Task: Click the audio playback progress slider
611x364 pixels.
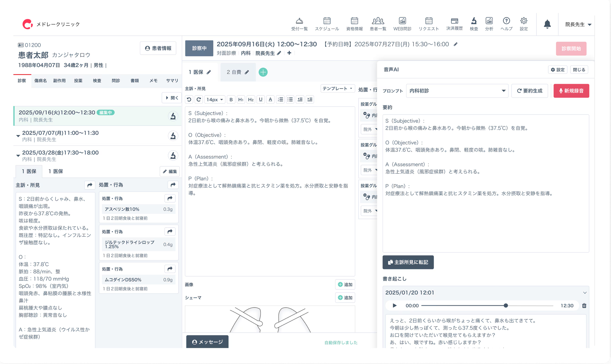Action: click(x=487, y=306)
